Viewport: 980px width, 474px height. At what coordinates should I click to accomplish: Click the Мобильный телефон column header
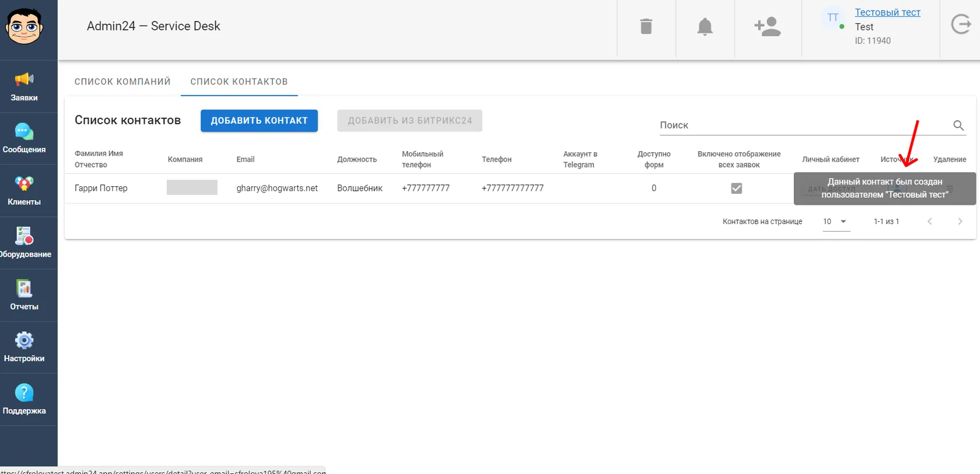tap(423, 159)
